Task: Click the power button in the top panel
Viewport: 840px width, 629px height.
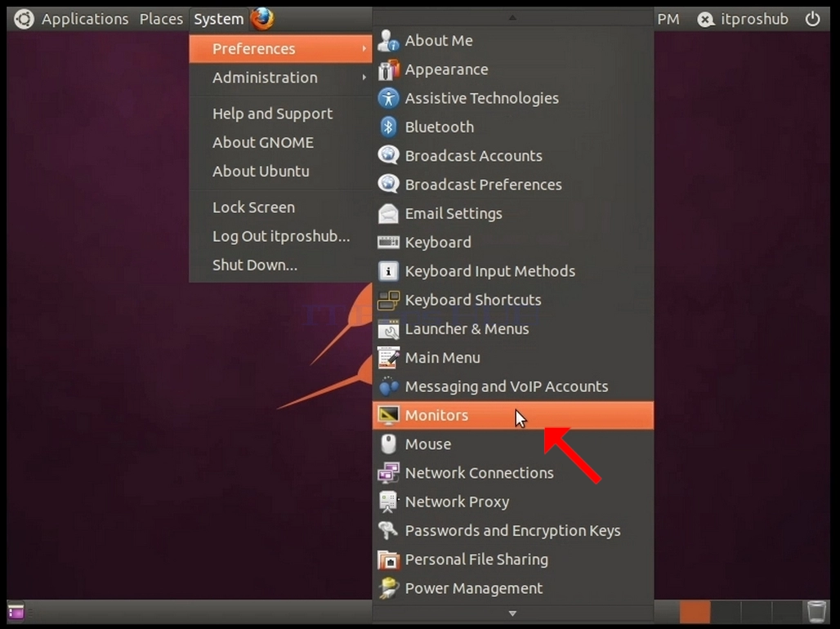Action: coord(813,19)
